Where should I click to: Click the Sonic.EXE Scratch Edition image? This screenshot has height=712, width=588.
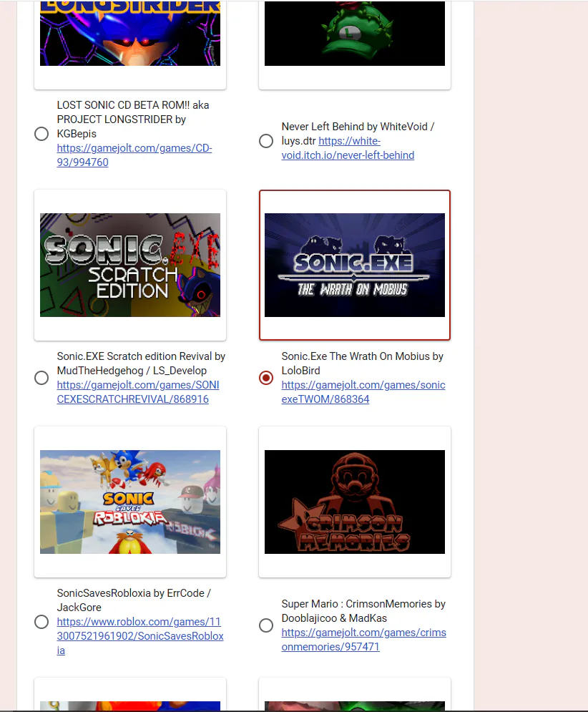(130, 265)
